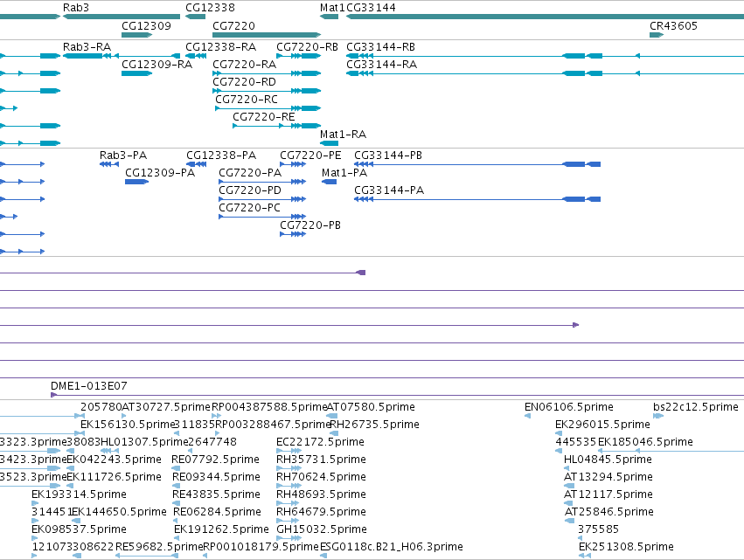Click the CG33144-PA protein label
The height and width of the screenshot is (560, 744).
pos(389,190)
